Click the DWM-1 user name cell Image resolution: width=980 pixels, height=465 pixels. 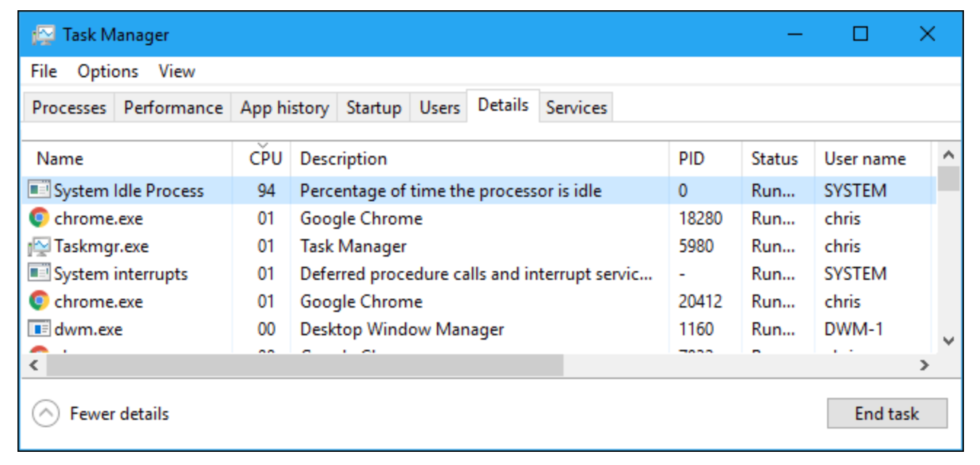[853, 329]
